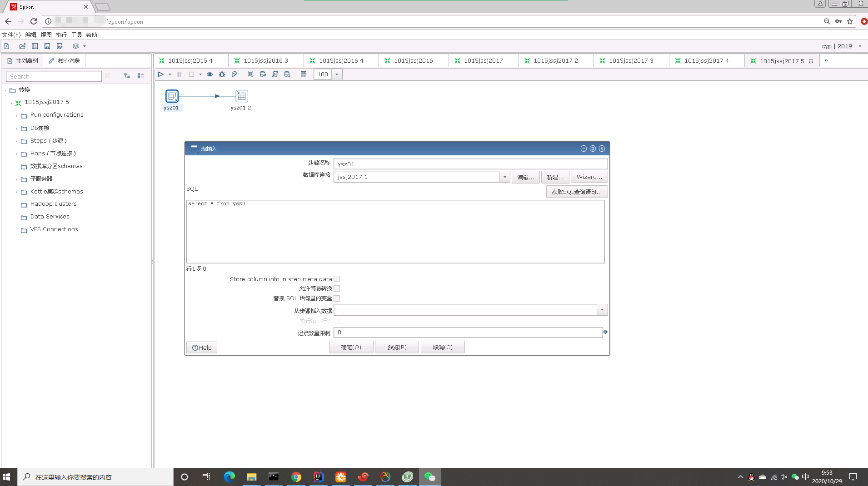Click the Debug transformation bug icon
Screen dimensions: 868x486
coord(222,74)
